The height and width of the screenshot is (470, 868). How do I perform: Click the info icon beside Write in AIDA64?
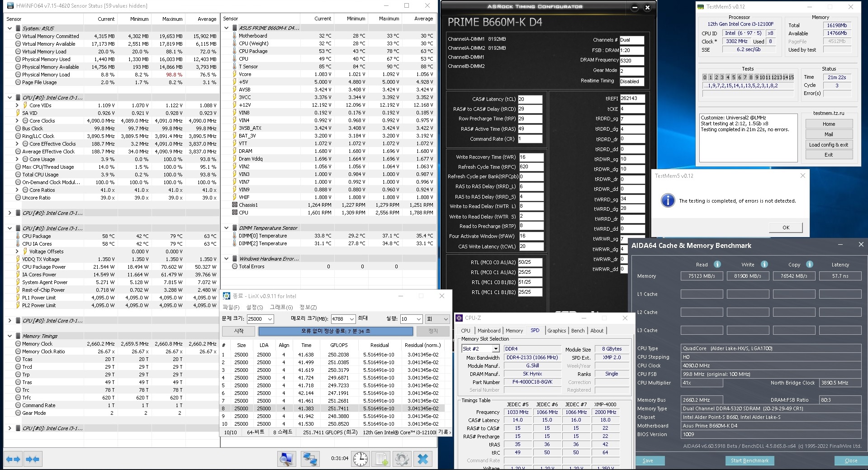764,264
